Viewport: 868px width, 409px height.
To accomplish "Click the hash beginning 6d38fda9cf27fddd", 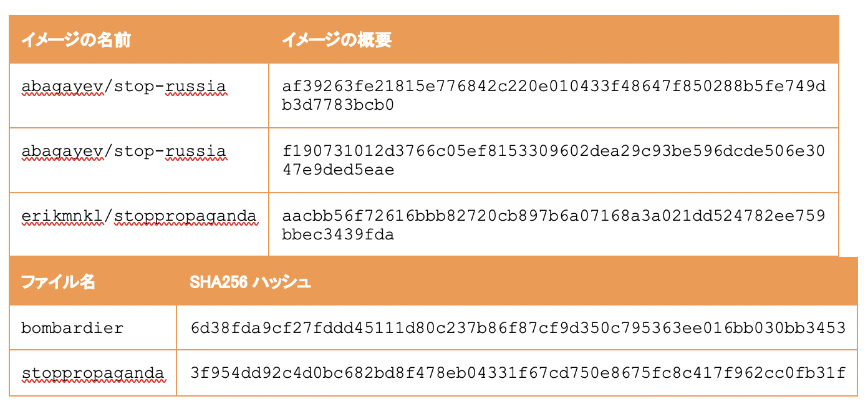I will click(x=518, y=328).
